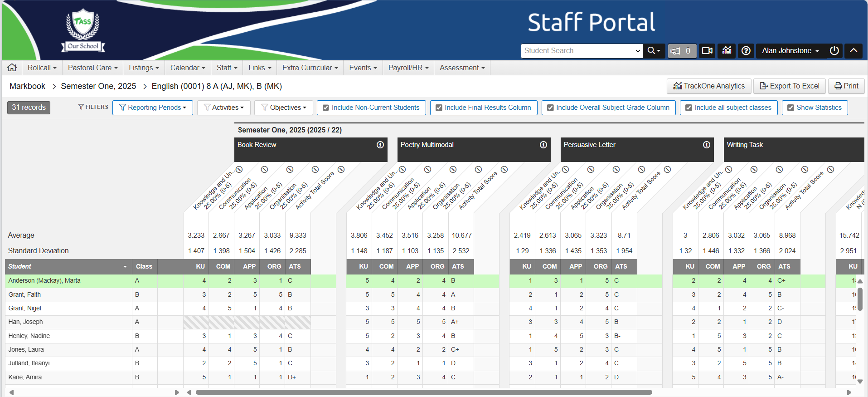Open the Alan Johnstone user dropdown

pos(790,51)
